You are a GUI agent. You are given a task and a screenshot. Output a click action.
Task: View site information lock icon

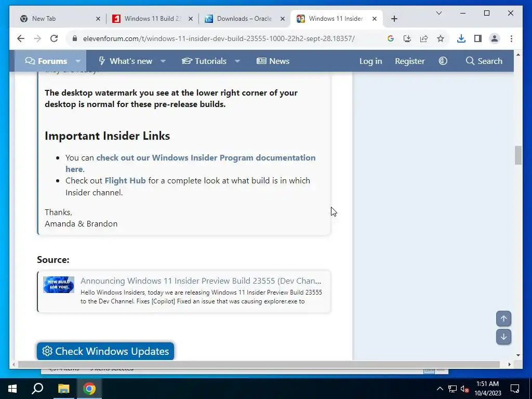(x=75, y=38)
